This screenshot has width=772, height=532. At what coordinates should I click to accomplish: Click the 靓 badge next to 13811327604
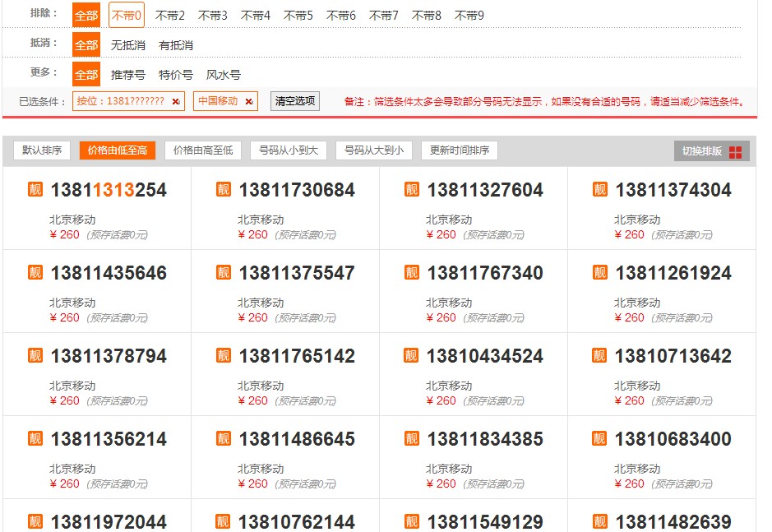(412, 189)
